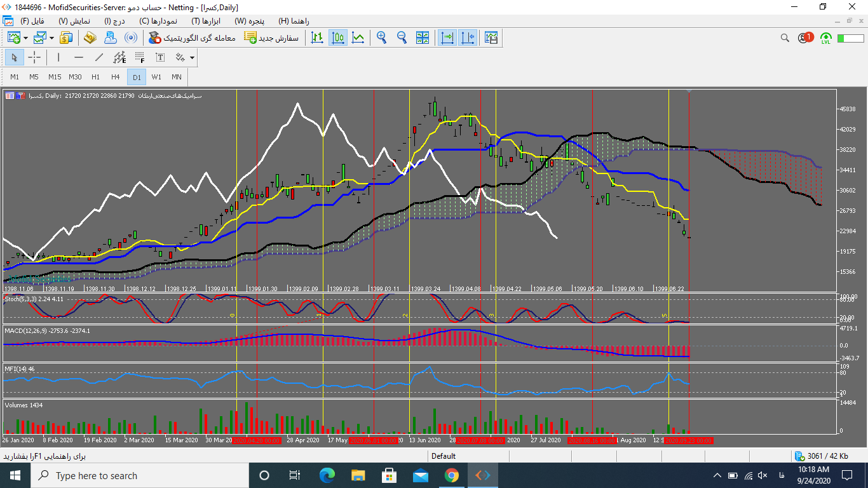Image resolution: width=868 pixels, height=488 pixels.
Task: Select M30 timeframe
Action: [x=75, y=77]
